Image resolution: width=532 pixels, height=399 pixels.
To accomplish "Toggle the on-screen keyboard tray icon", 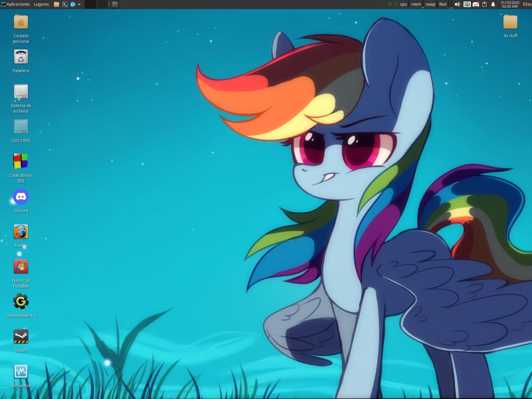I will point(467,4).
